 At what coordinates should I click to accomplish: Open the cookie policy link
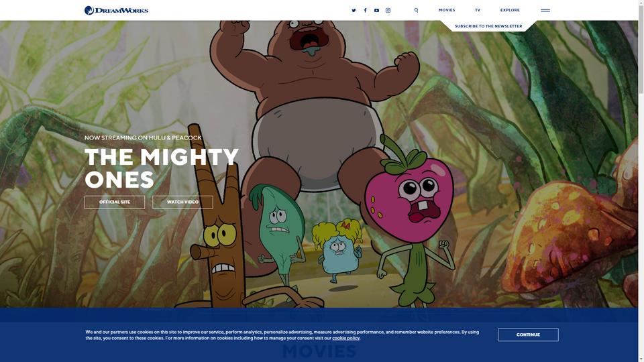click(x=346, y=338)
